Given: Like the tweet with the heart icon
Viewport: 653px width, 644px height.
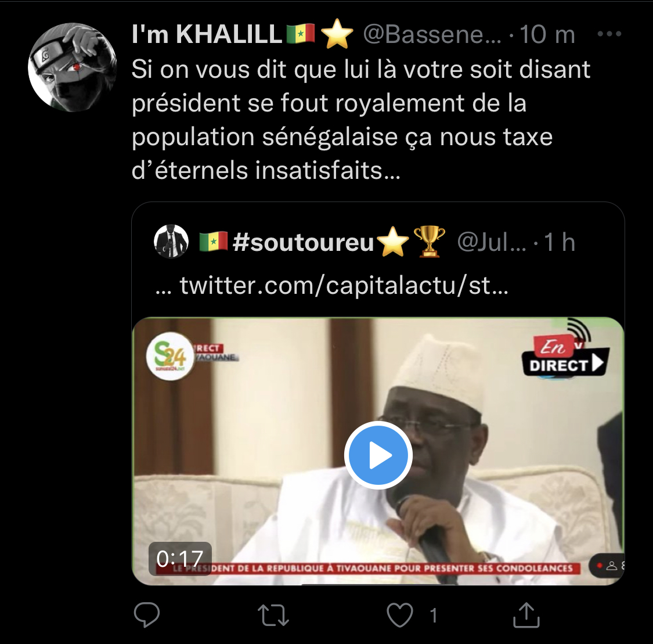Looking at the screenshot, I should (400, 615).
